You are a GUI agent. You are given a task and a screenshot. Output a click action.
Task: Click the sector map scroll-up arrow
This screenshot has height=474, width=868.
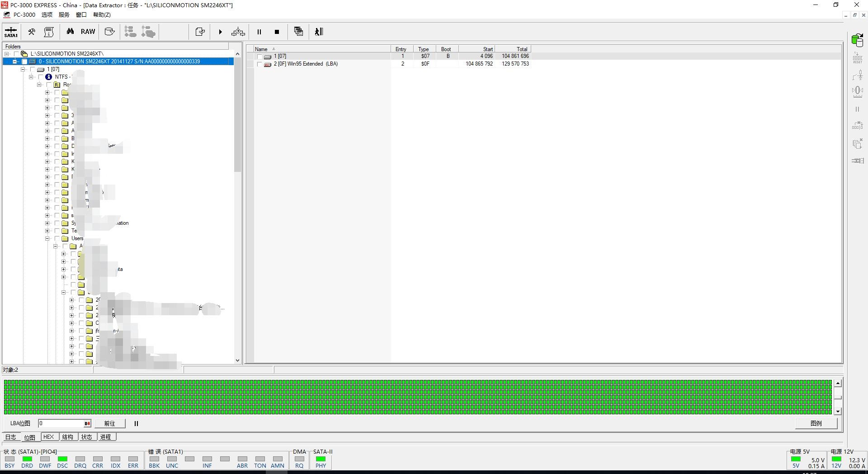838,383
